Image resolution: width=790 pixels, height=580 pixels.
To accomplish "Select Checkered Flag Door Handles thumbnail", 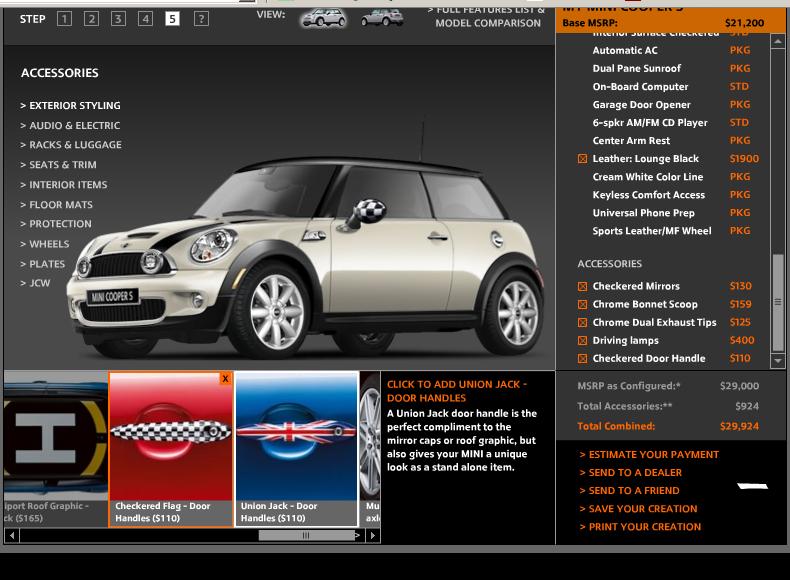I will [x=171, y=449].
